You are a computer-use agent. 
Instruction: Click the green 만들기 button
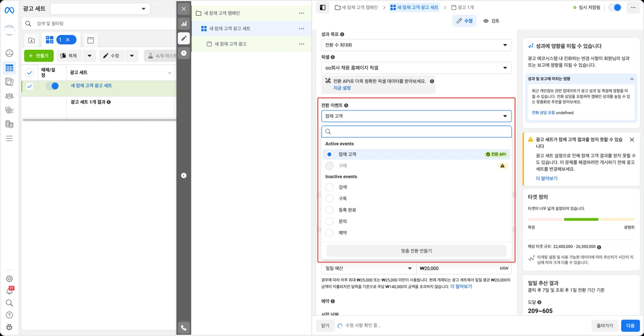[x=39, y=56]
